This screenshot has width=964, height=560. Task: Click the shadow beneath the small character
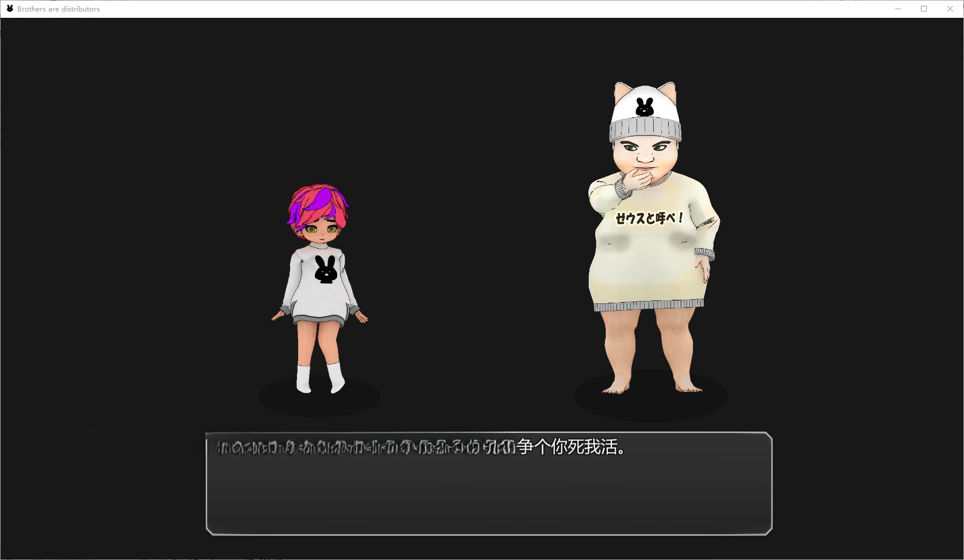point(319,402)
